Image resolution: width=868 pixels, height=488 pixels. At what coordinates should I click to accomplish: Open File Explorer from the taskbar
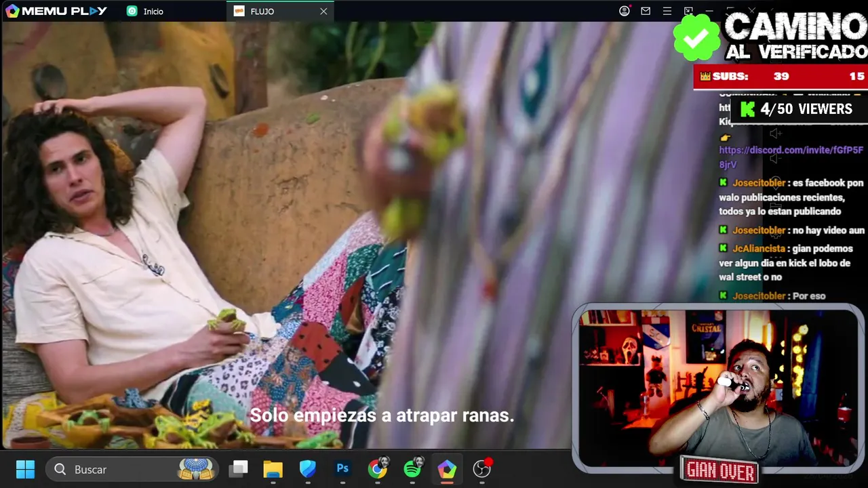point(273,469)
